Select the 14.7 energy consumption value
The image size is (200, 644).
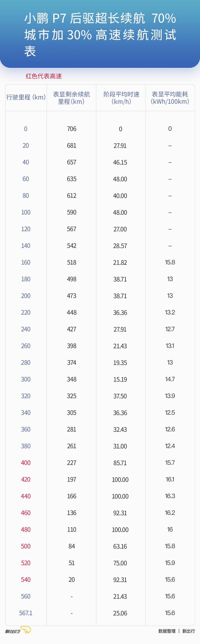(x=170, y=379)
